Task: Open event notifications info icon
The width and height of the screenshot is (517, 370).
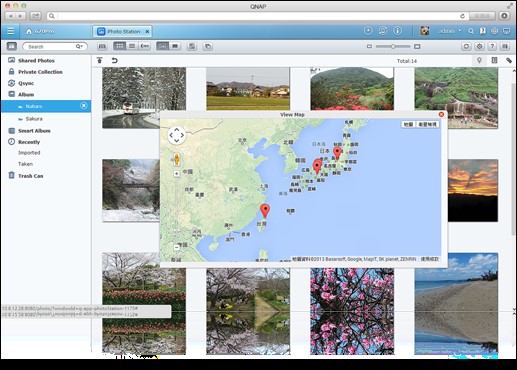Action: coord(397,31)
